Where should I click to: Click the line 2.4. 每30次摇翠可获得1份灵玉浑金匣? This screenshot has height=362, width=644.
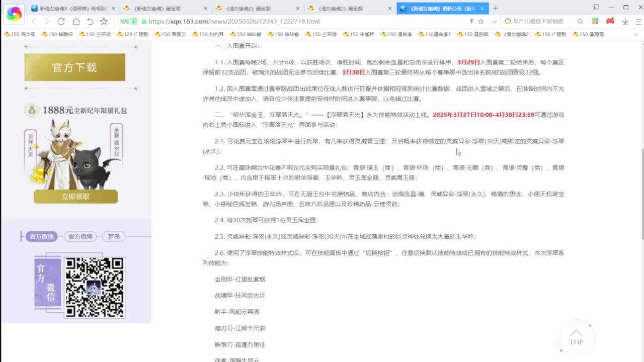(267, 220)
